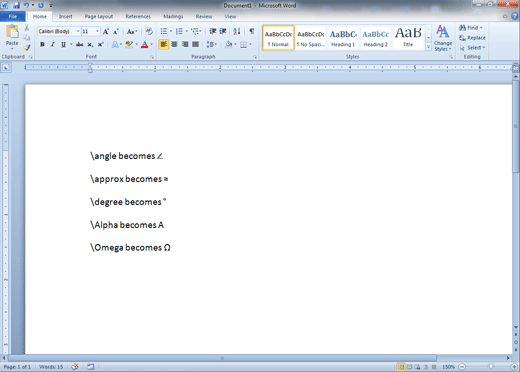Switch to the Mailings tab
Viewport: 520px width, 372px height.
[173, 16]
